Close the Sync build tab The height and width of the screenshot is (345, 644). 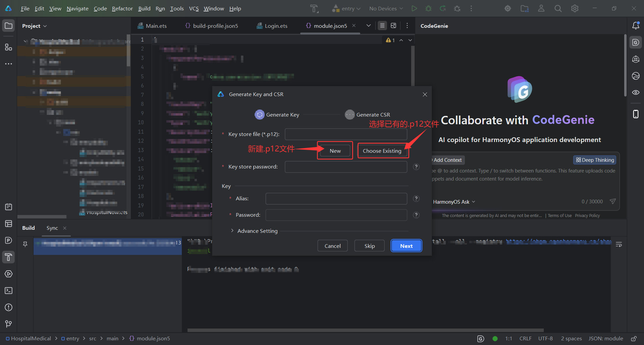click(65, 228)
